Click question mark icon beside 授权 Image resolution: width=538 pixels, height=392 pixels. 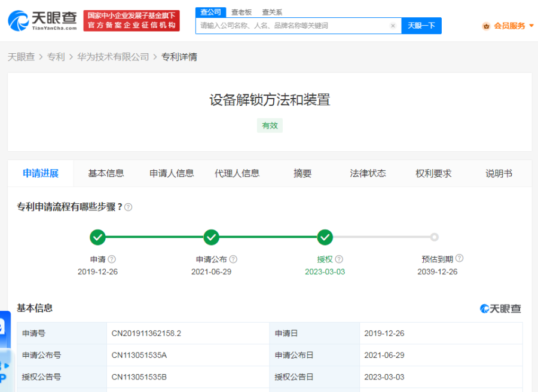(339, 259)
